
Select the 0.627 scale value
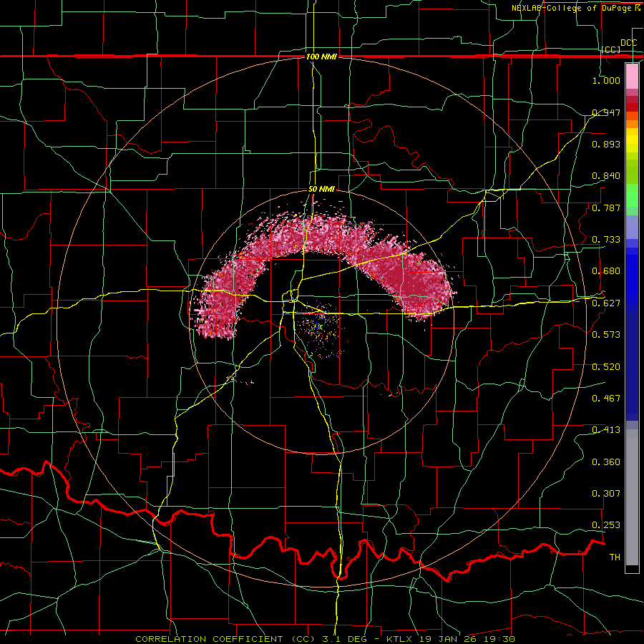point(606,303)
